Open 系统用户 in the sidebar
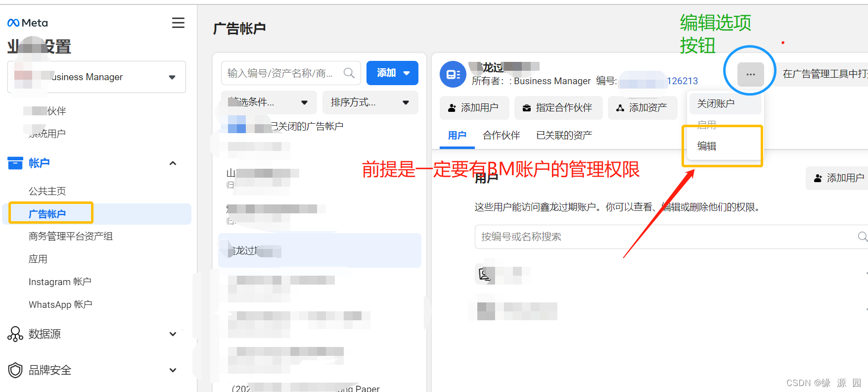This screenshot has height=392, width=868. point(47,134)
